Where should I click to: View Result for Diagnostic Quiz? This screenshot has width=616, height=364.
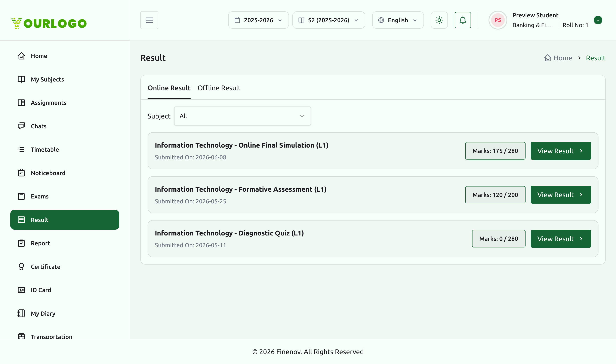pos(561,239)
